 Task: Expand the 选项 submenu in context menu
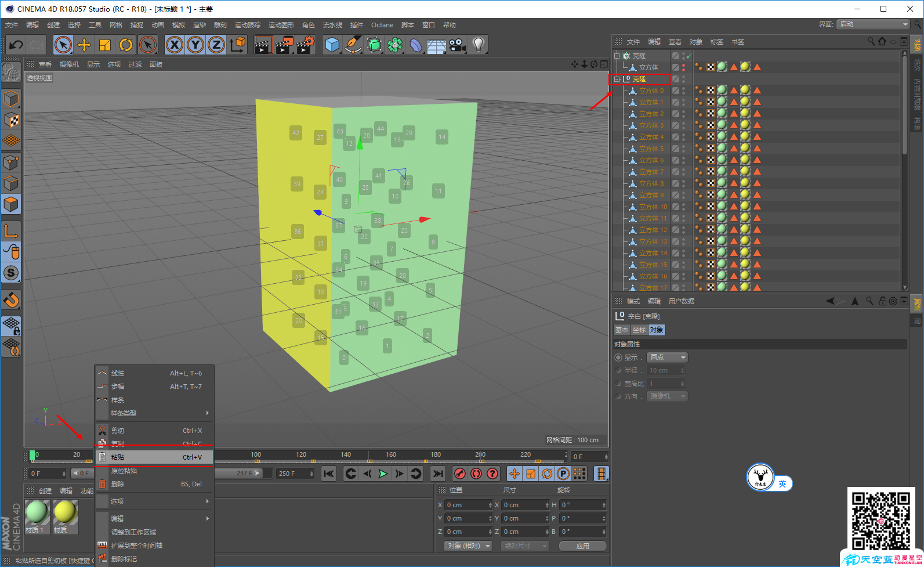click(x=154, y=501)
